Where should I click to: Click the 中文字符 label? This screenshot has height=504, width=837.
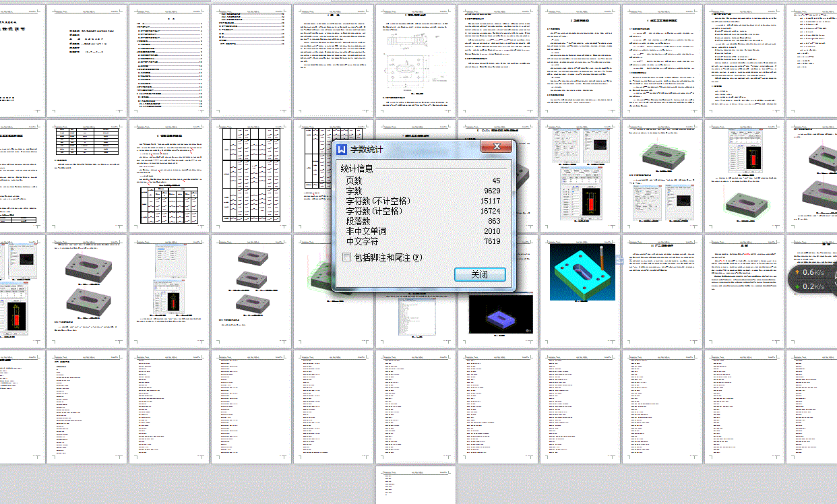(362, 241)
